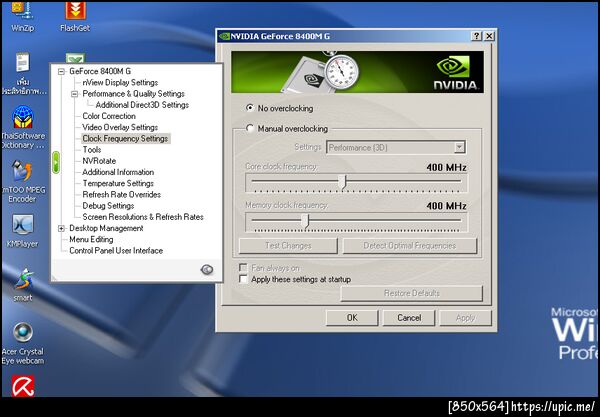
Task: Select nView Display Settings in tree
Action: point(120,83)
